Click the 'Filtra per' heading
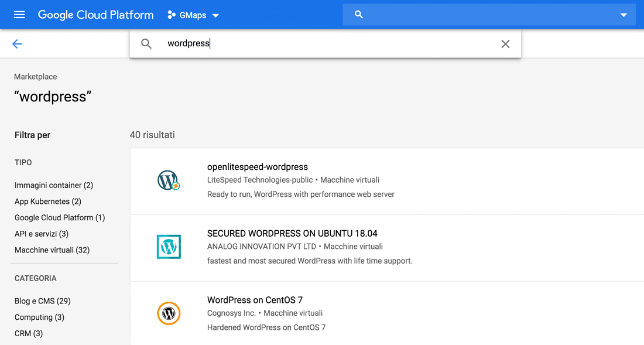This screenshot has width=644, height=345. point(32,135)
